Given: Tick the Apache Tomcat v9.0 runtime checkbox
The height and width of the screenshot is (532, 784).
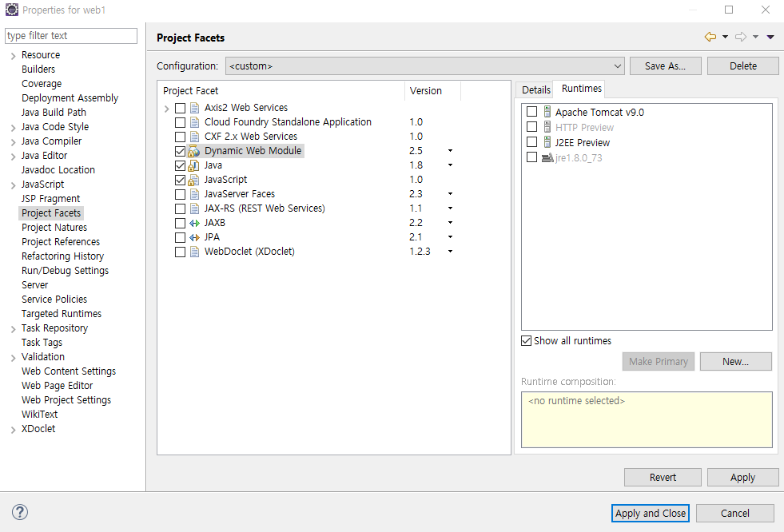Looking at the screenshot, I should [x=532, y=112].
